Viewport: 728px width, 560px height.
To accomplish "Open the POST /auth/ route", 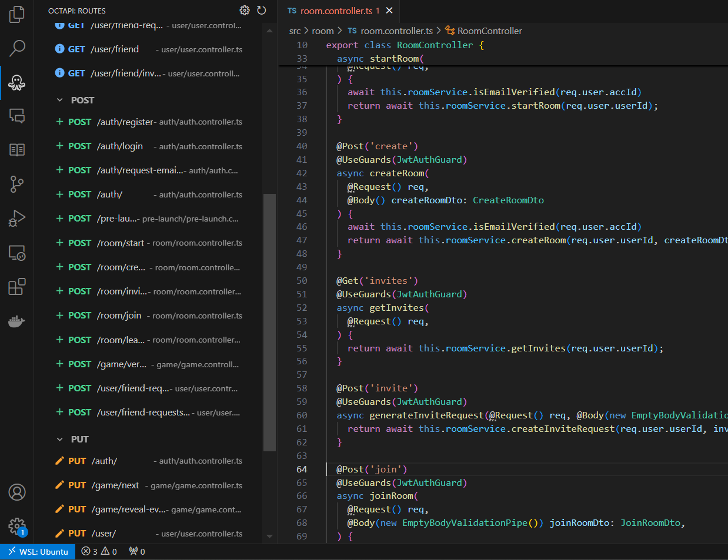I will (x=148, y=195).
